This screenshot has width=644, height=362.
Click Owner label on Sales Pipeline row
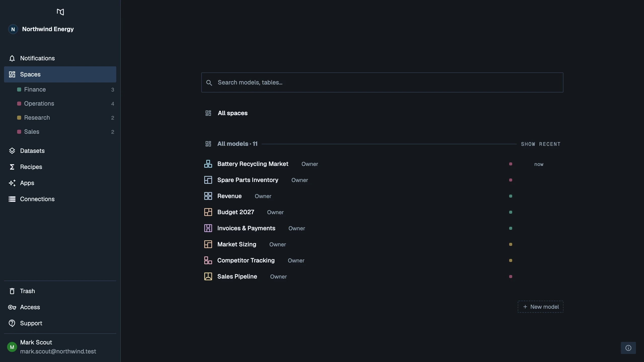click(x=278, y=277)
